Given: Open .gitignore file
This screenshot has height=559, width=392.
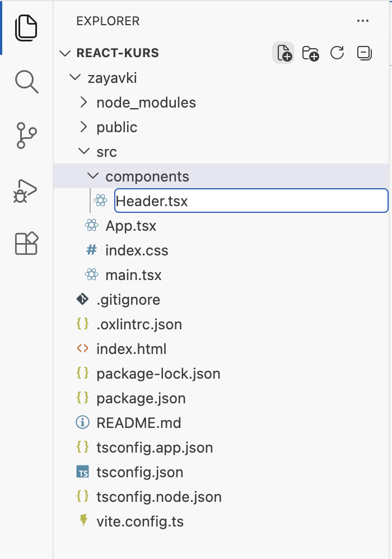Looking at the screenshot, I should (128, 300).
